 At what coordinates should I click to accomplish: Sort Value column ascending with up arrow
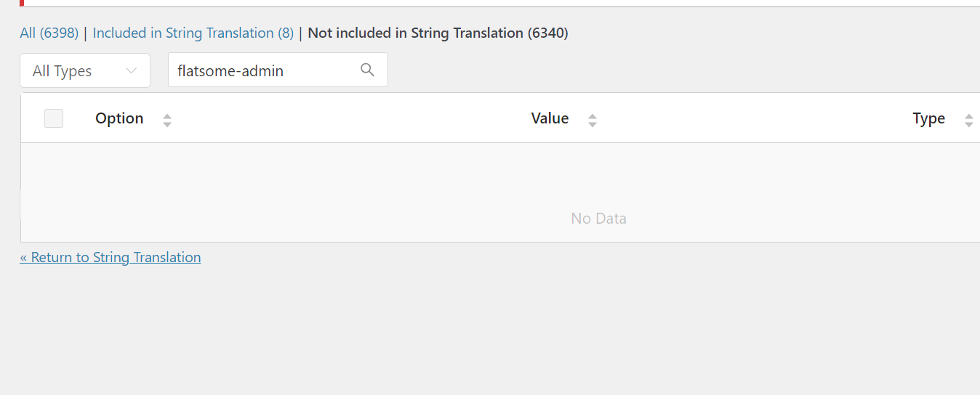click(x=593, y=115)
